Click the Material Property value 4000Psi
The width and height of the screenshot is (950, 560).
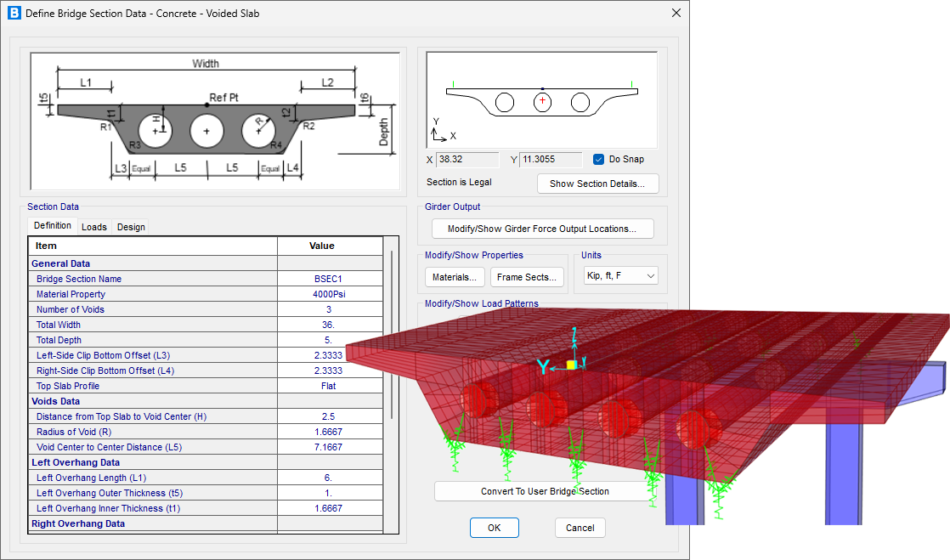point(328,294)
